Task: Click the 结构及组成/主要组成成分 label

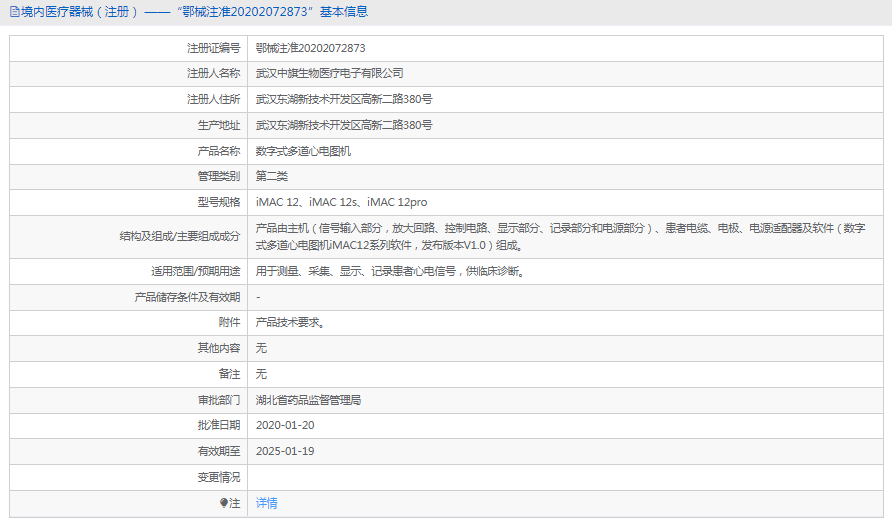Action: click(x=180, y=237)
